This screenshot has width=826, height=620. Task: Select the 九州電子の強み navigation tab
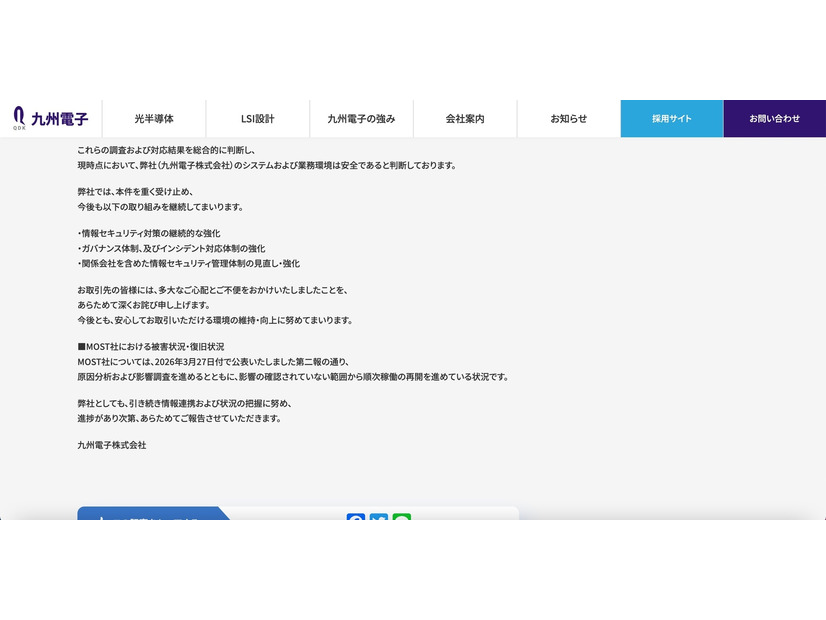pos(361,118)
